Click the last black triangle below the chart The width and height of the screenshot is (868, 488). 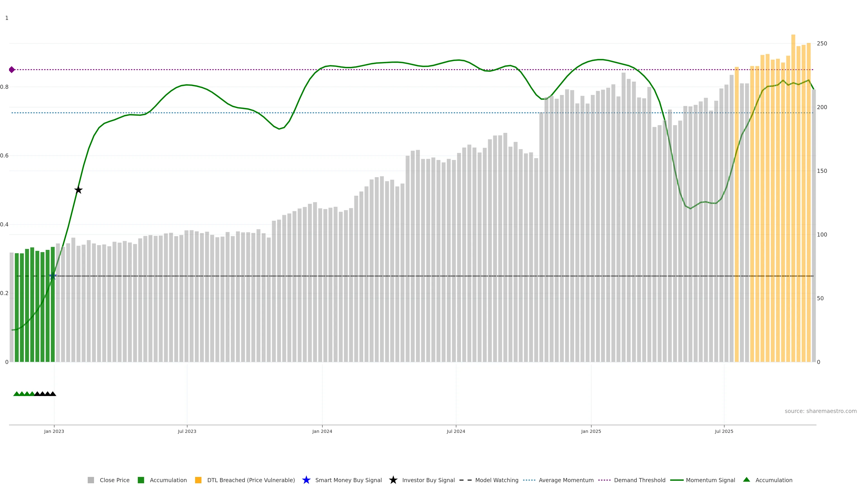53,394
